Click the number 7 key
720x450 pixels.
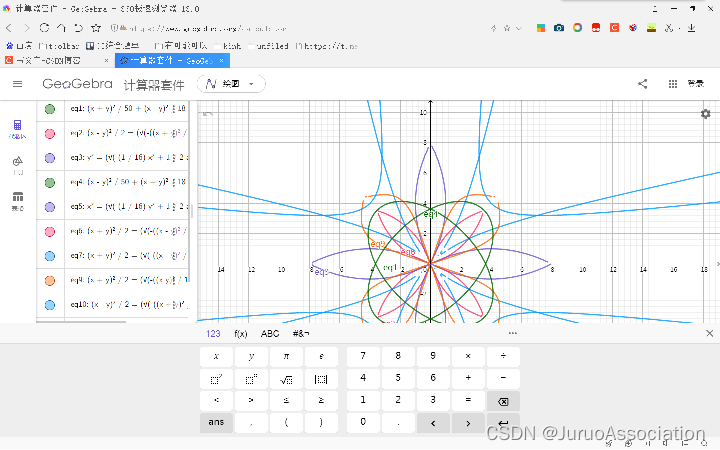point(363,357)
